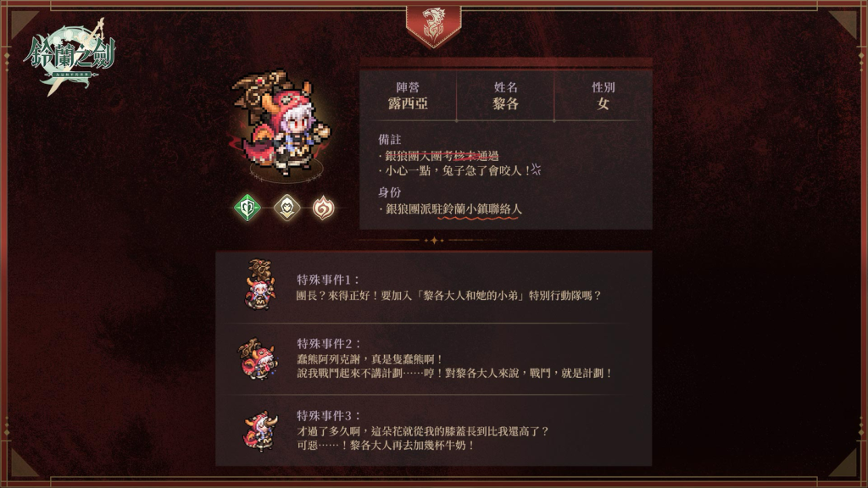
Task: Click the orange flame emblem icon
Action: click(324, 208)
